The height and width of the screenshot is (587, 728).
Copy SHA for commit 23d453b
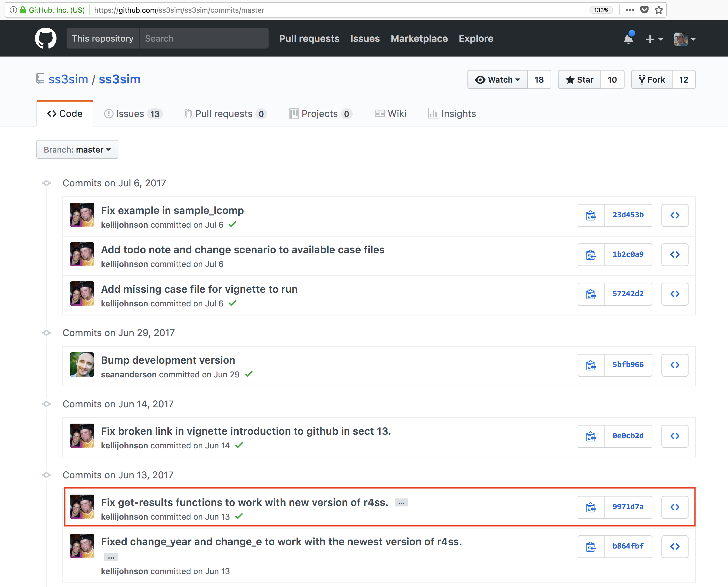tap(591, 215)
